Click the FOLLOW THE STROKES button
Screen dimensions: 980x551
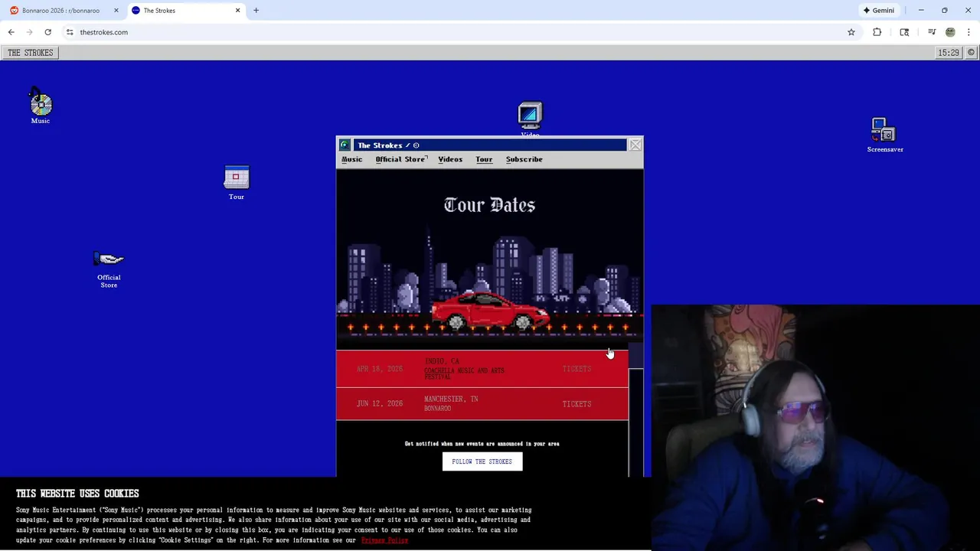(482, 461)
